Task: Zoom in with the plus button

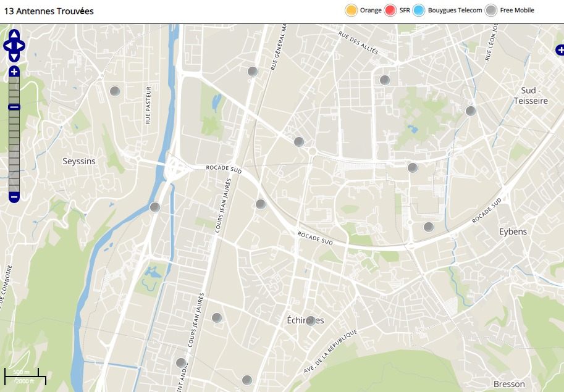Action: (x=14, y=72)
